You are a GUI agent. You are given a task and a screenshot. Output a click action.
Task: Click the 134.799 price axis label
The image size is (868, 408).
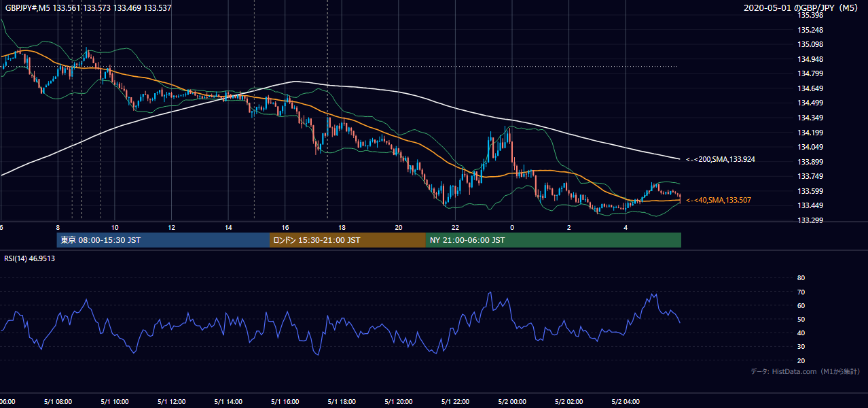(x=810, y=73)
